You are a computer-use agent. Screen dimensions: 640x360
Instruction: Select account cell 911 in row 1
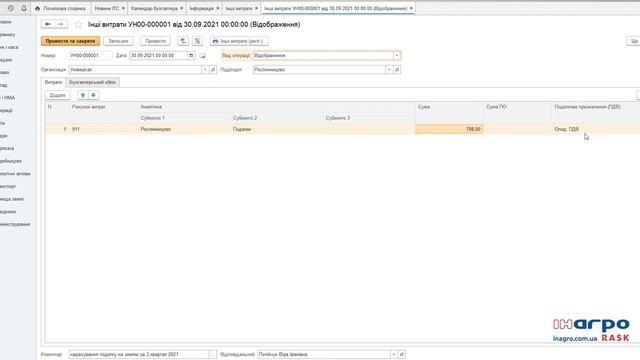pos(104,129)
